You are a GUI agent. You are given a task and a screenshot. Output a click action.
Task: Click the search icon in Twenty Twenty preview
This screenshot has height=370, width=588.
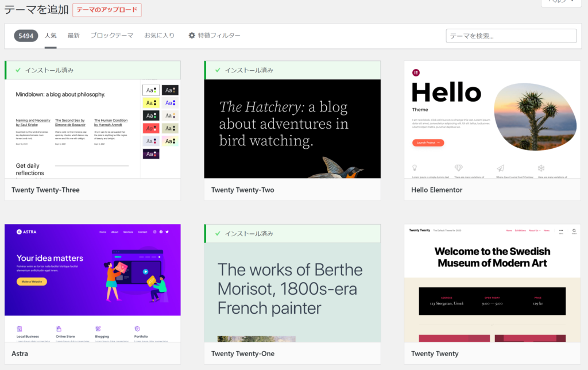[x=574, y=230]
